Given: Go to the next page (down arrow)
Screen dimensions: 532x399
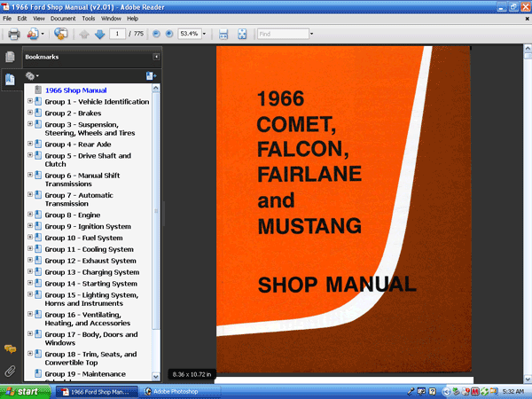Looking at the screenshot, I should click(99, 34).
